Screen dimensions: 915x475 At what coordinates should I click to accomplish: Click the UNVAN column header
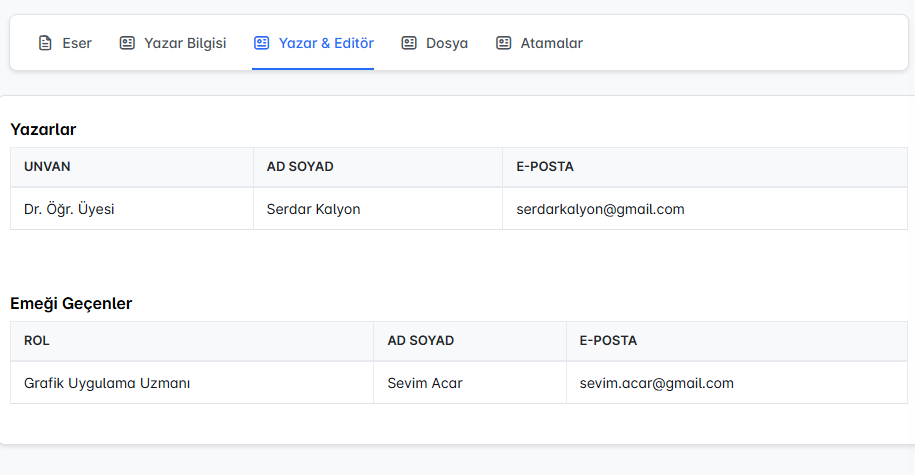(47, 167)
